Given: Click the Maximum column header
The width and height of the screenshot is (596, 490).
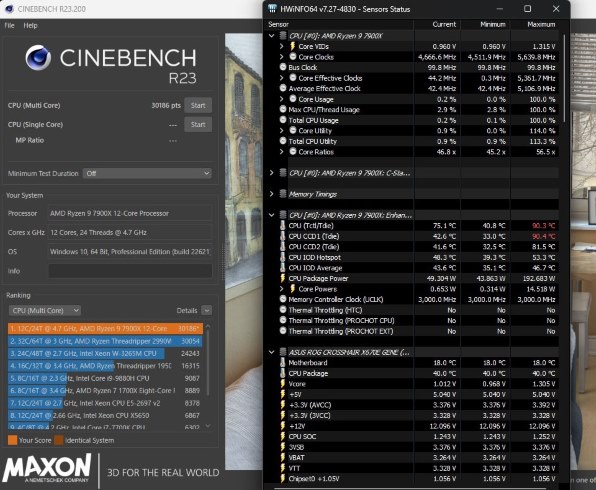Looking at the screenshot, I should click(541, 24).
